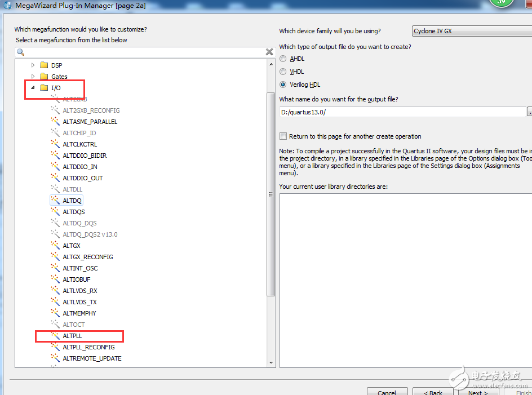The image size is (532, 395).
Task: Select ALTREMOTE_UPDATE label in the list
Action: [92, 358]
